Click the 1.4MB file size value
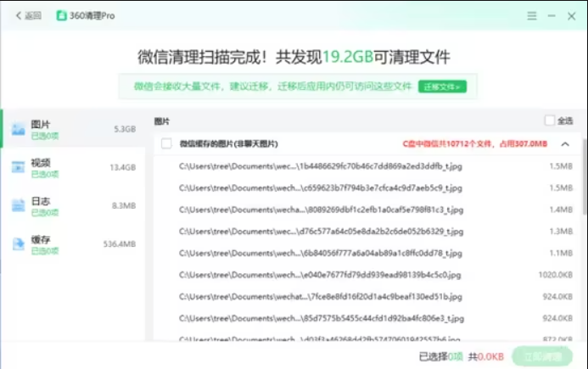 tap(561, 210)
